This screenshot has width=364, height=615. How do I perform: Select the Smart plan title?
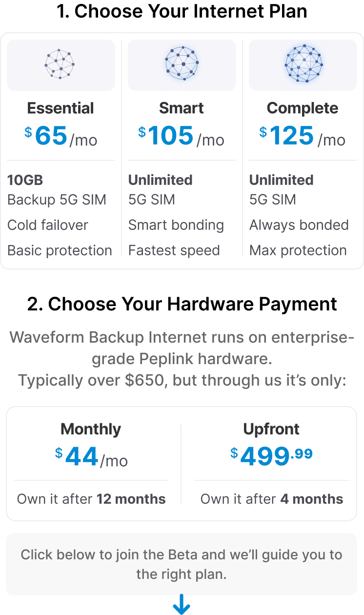click(x=182, y=108)
